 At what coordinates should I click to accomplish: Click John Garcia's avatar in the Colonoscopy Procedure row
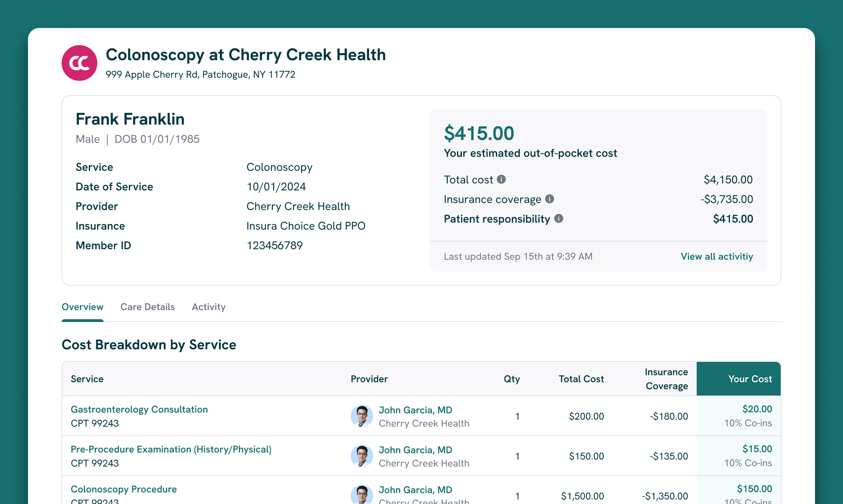click(362, 495)
